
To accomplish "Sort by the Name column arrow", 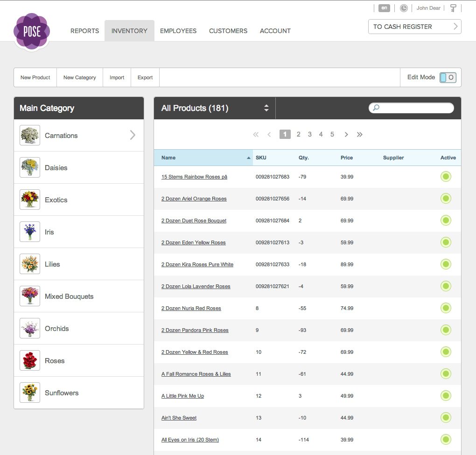I will click(249, 158).
